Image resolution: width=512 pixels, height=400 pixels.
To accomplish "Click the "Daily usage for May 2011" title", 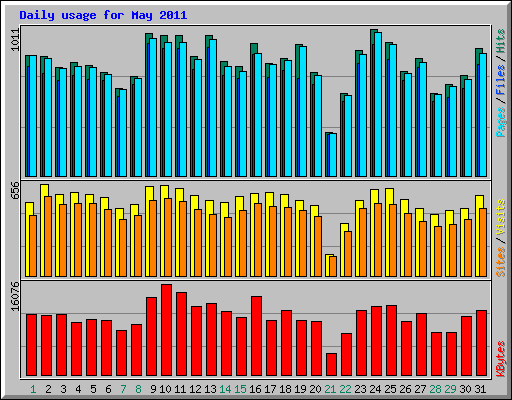I will click(103, 15).
